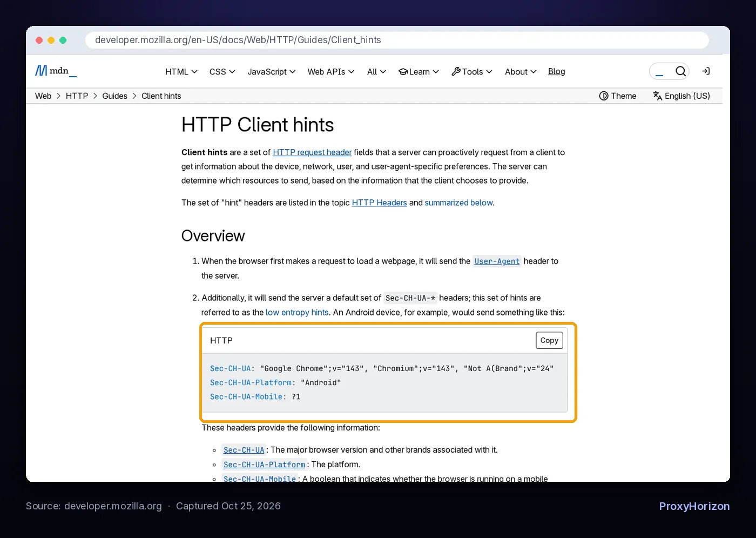
Task: Open the About dropdown menu
Action: point(521,72)
